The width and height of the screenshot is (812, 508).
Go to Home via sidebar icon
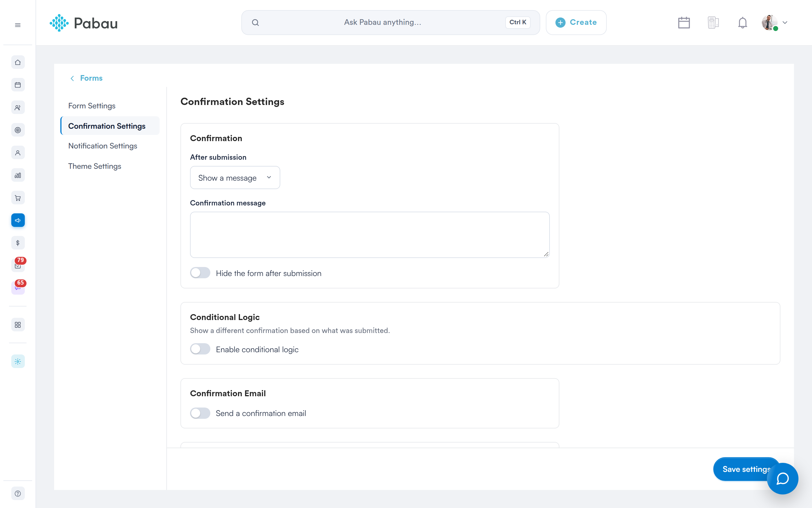click(18, 62)
